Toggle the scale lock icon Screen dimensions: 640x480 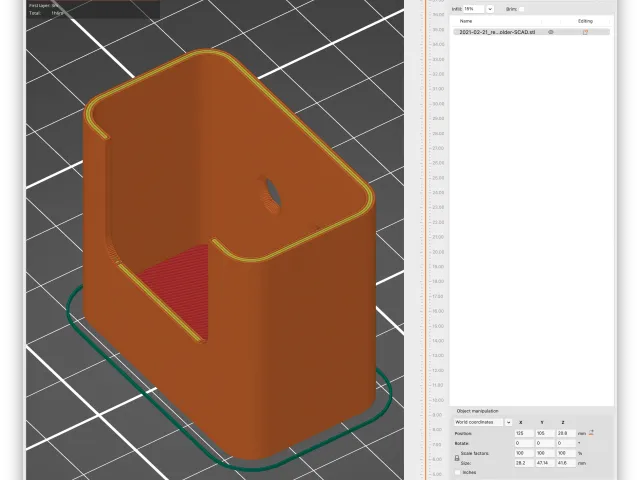pyautogui.click(x=457, y=458)
